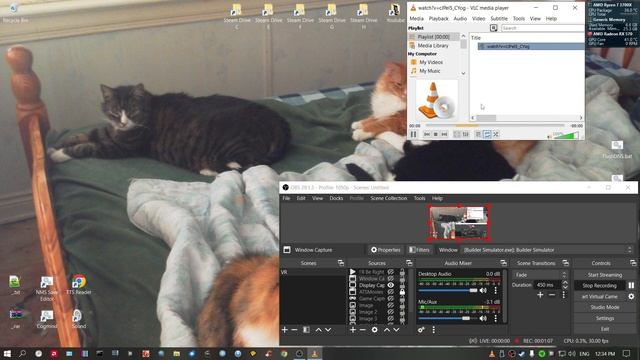Move scene up in OBS Scenes panel
This screenshot has height=360, width=640.
[318, 330]
